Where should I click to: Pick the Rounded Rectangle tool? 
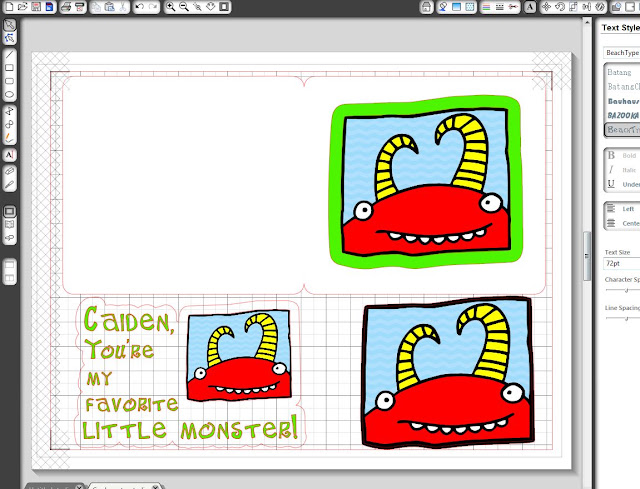9,81
